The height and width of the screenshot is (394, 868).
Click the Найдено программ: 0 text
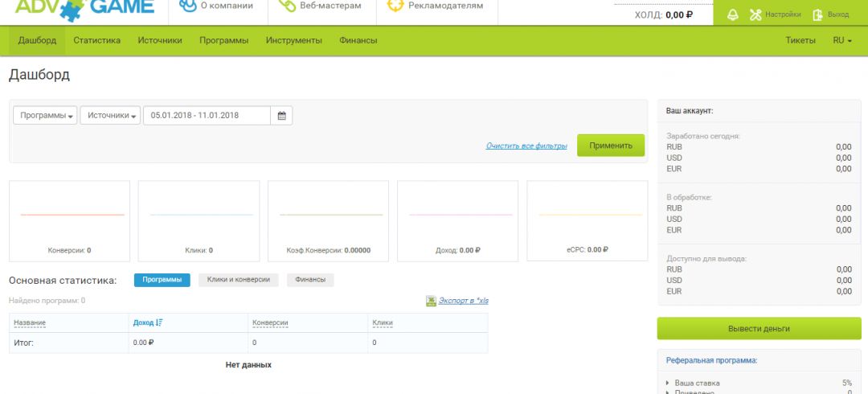coord(47,301)
